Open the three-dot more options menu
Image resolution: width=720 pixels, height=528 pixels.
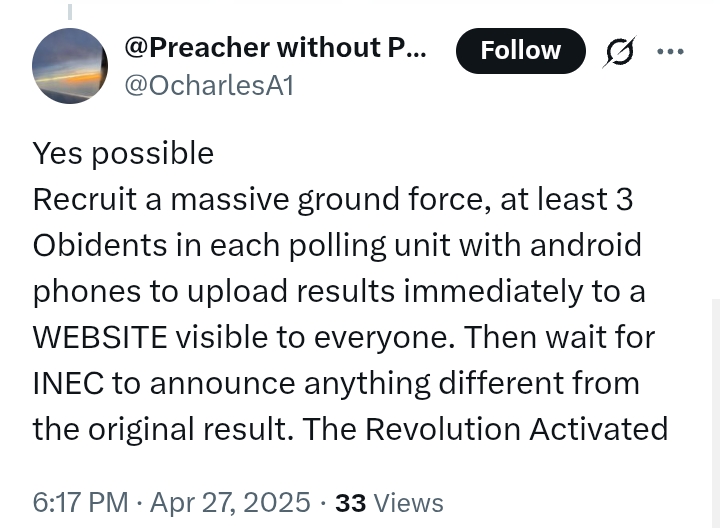(670, 51)
